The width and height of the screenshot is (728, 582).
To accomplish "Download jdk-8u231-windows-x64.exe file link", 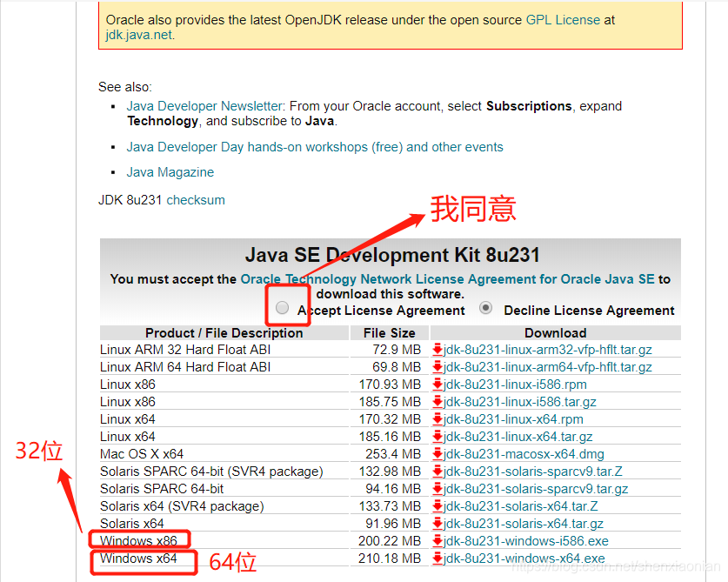I will pos(524,559).
